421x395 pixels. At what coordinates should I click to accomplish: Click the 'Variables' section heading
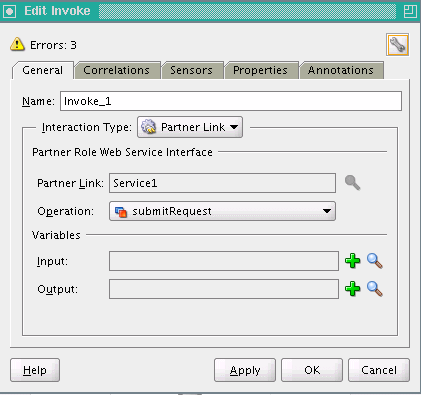(x=56, y=235)
